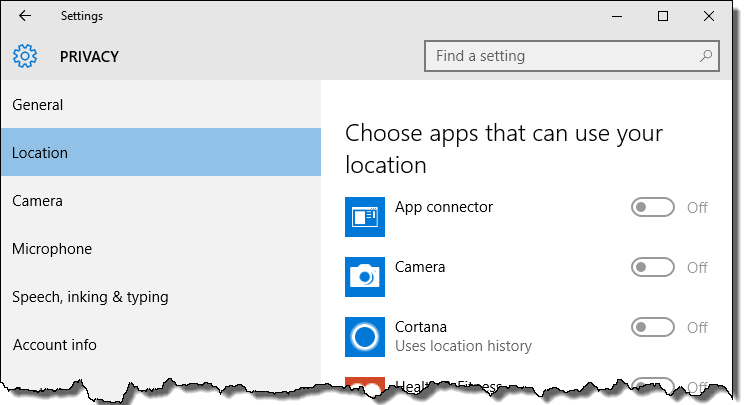Go to Speech, inking & typing
This screenshot has width=748, height=405.
(x=161, y=297)
